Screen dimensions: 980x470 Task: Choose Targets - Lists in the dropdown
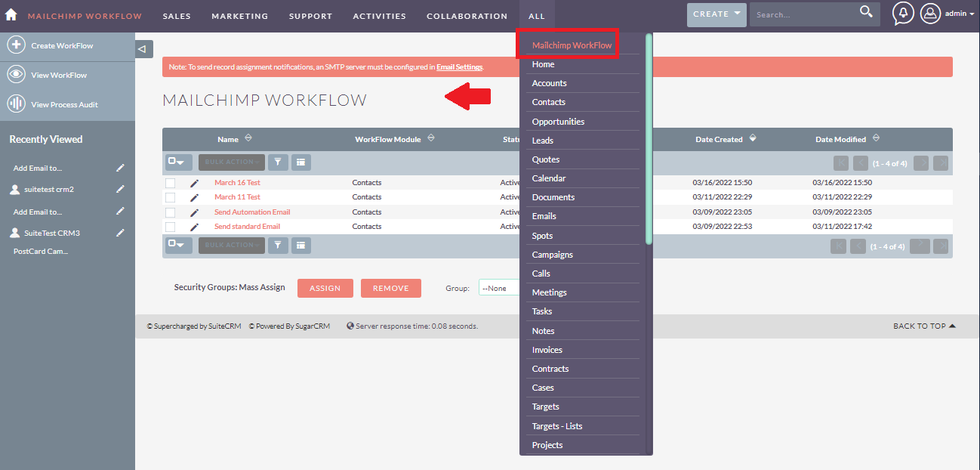557,426
